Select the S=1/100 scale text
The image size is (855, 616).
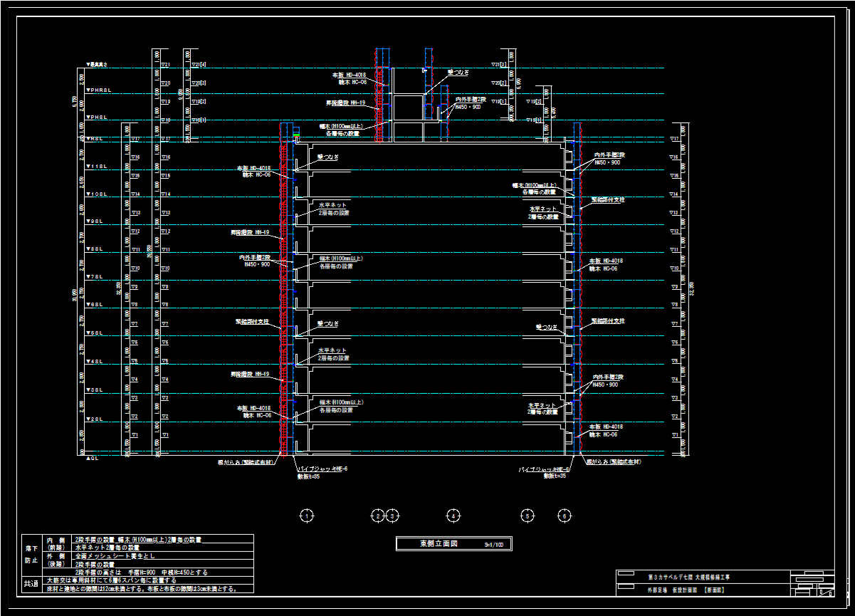tap(493, 544)
